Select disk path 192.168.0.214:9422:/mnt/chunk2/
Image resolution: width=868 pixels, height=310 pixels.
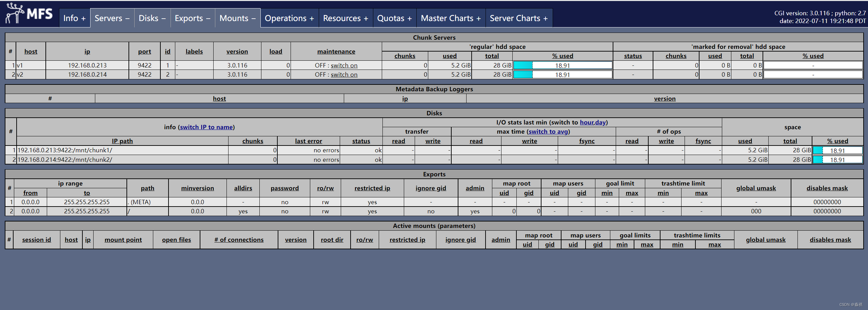coord(65,160)
